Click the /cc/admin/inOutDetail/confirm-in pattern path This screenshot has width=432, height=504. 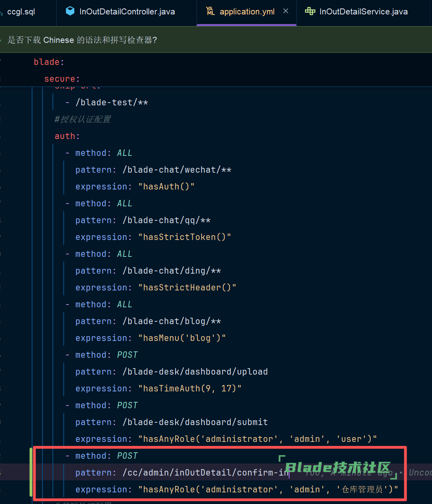tap(205, 473)
